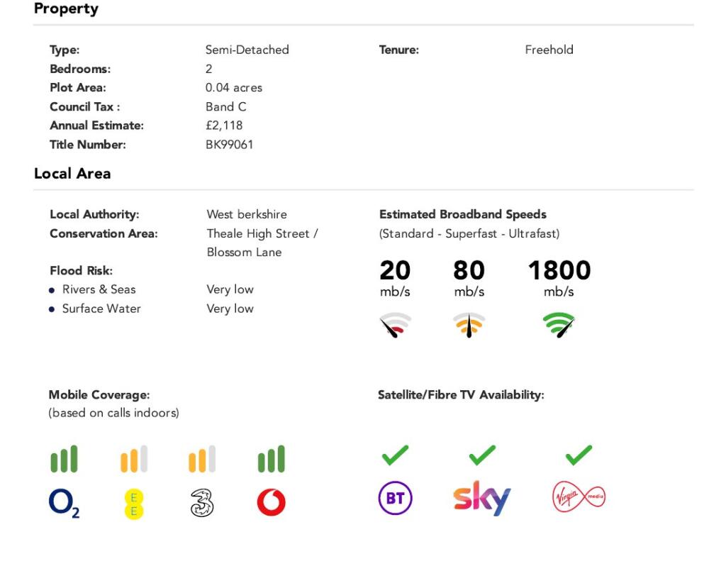Click the green checkmark above Sky
The width and height of the screenshot is (726, 588).
[482, 455]
